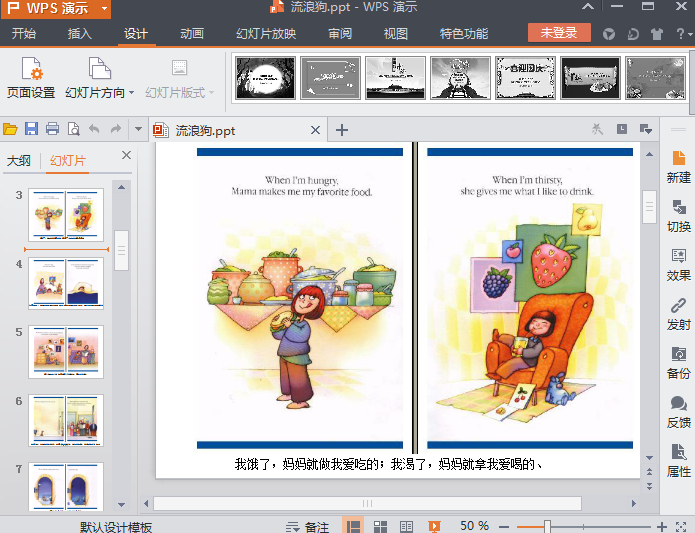The width and height of the screenshot is (695, 533).
Task: Click the Print icon
Action: [x=52, y=129]
